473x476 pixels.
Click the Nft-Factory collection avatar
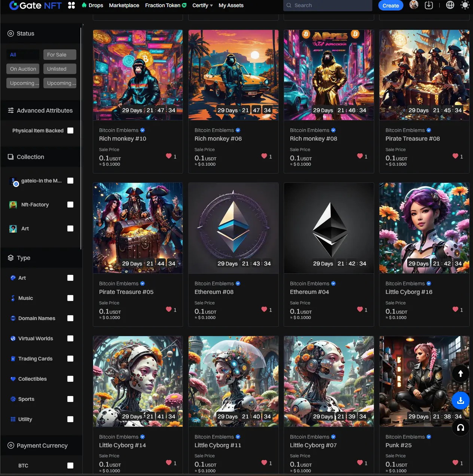13,205
